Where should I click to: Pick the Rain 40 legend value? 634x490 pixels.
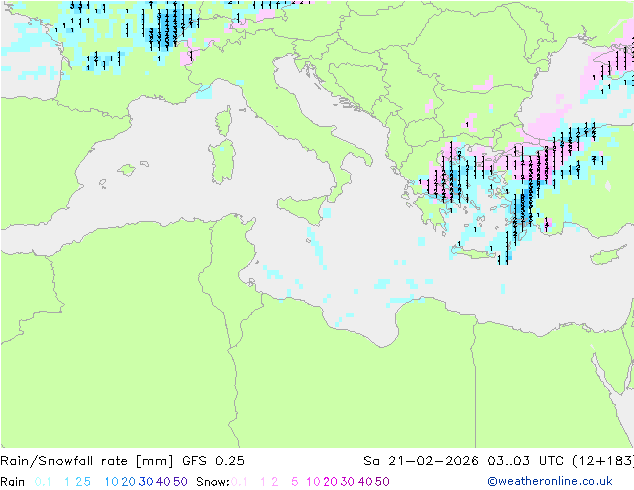[x=163, y=482]
